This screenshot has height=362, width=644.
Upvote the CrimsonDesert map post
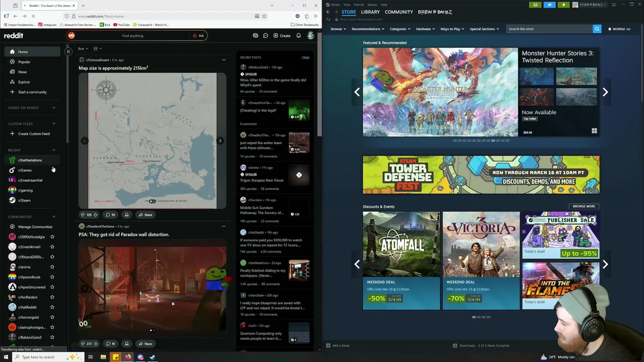point(83,215)
